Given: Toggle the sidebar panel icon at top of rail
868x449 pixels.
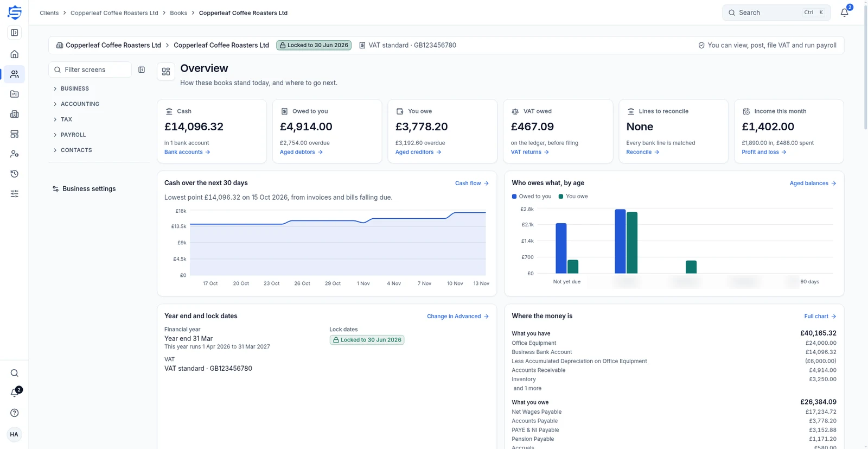Looking at the screenshot, I should (15, 33).
